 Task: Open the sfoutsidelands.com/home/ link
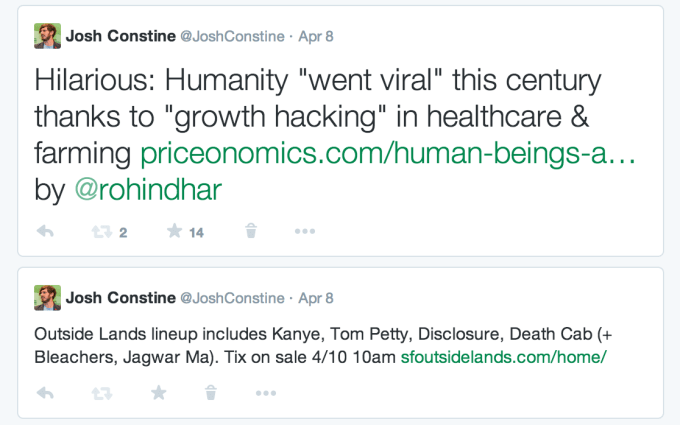(x=504, y=356)
